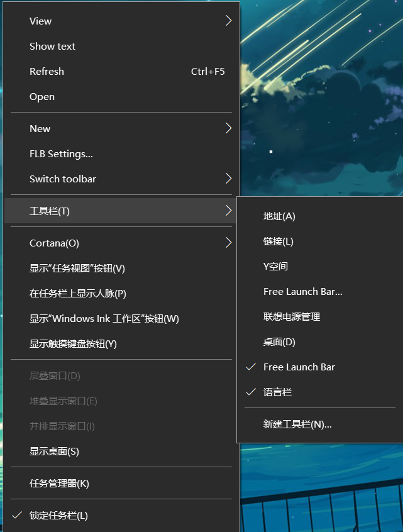Enable the 链接(L) toolbar

279,241
